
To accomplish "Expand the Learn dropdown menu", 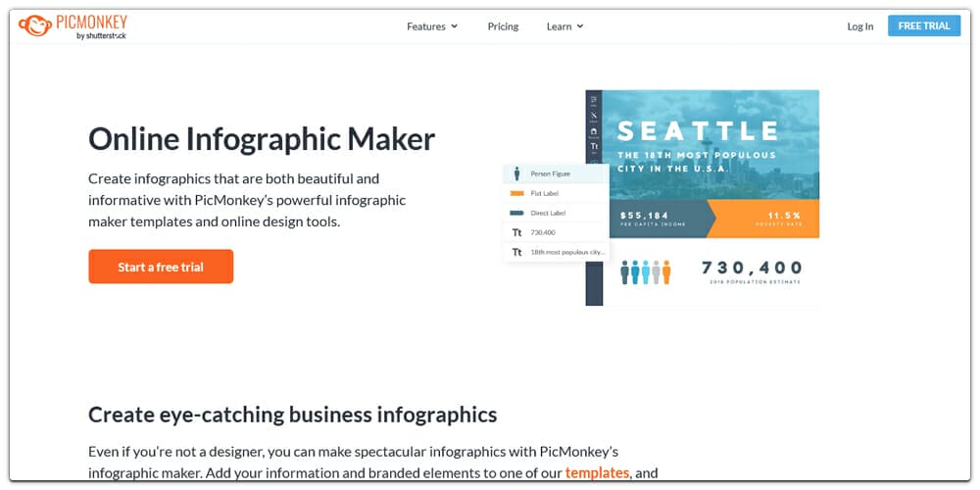I will [x=563, y=26].
